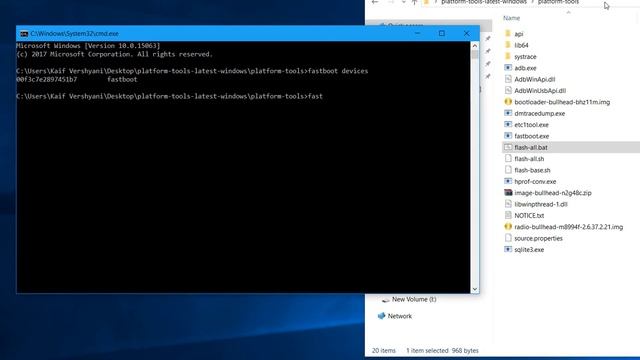640x360 pixels.
Task: Click the 20 items status bar text
Action: (384, 351)
